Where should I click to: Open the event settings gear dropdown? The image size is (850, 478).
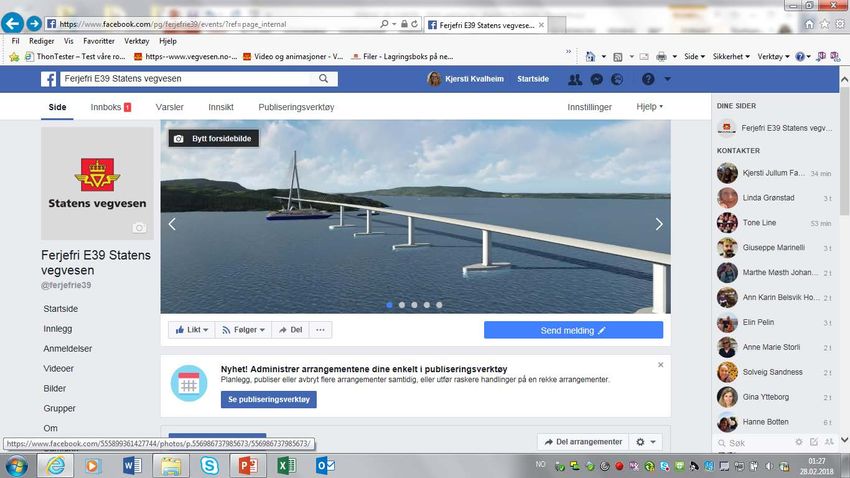[646, 442]
